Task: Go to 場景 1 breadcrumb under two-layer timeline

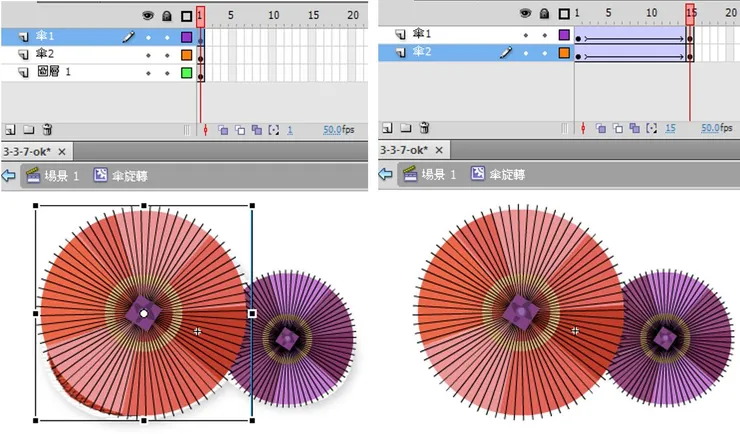Action: pyautogui.click(x=430, y=174)
